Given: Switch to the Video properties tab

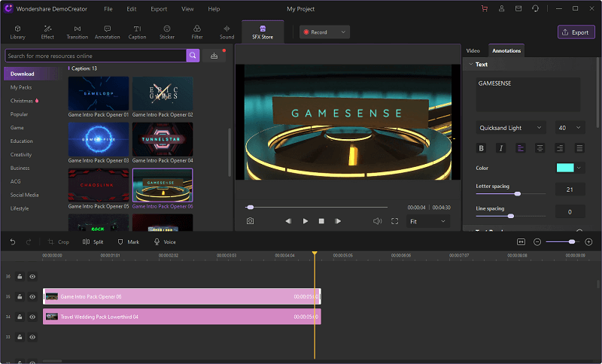Looking at the screenshot, I should (x=473, y=50).
